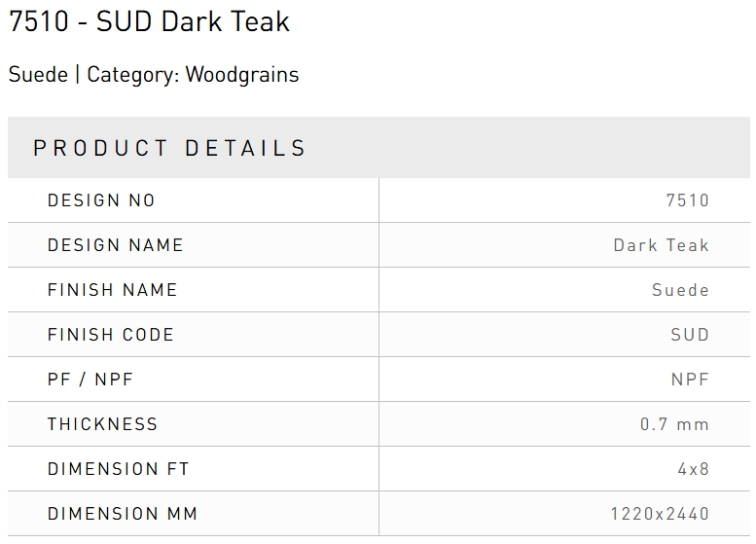Select the SUD finish code value

click(690, 335)
